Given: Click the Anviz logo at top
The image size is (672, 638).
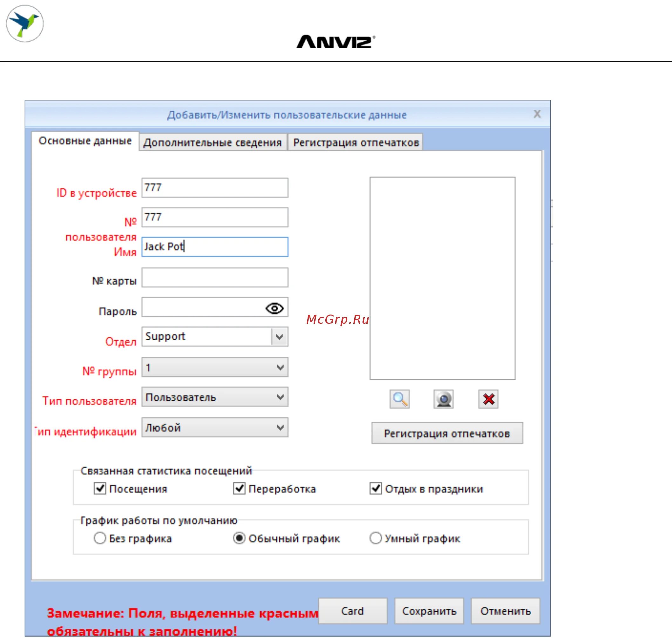Looking at the screenshot, I should (x=335, y=42).
